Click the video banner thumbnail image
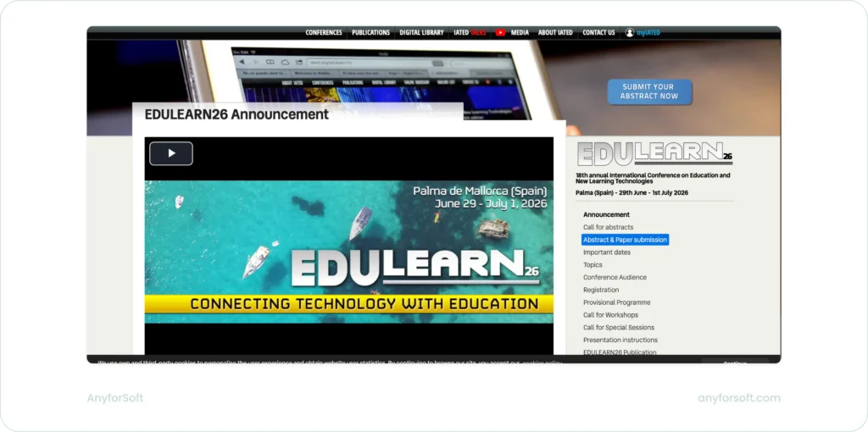The height and width of the screenshot is (432, 868). [348, 252]
